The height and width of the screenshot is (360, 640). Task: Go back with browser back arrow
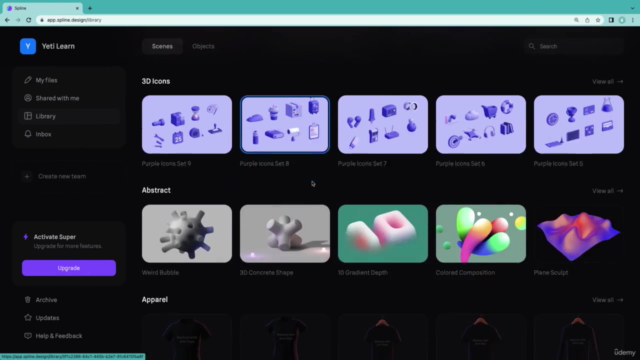[7, 20]
